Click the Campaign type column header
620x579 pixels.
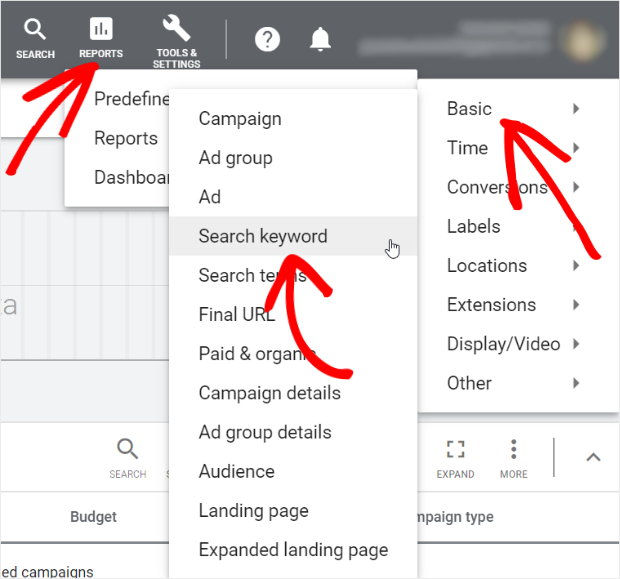pos(456,517)
